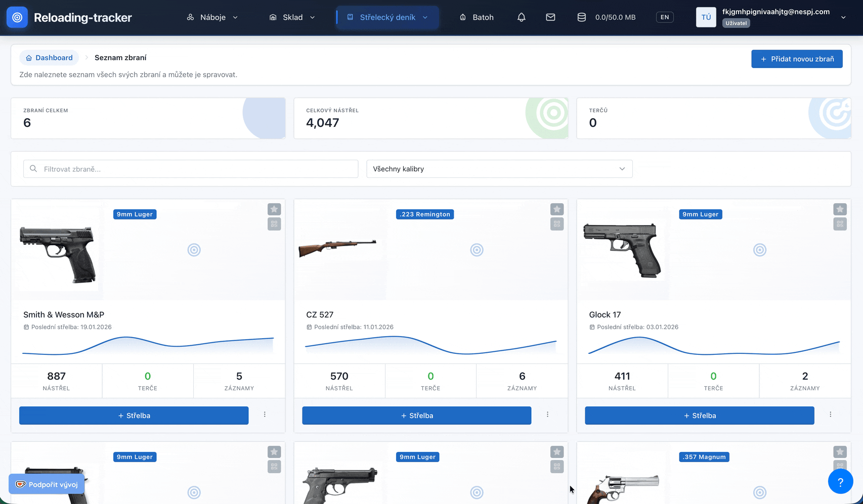Click the notifications bell icon

[521, 17]
